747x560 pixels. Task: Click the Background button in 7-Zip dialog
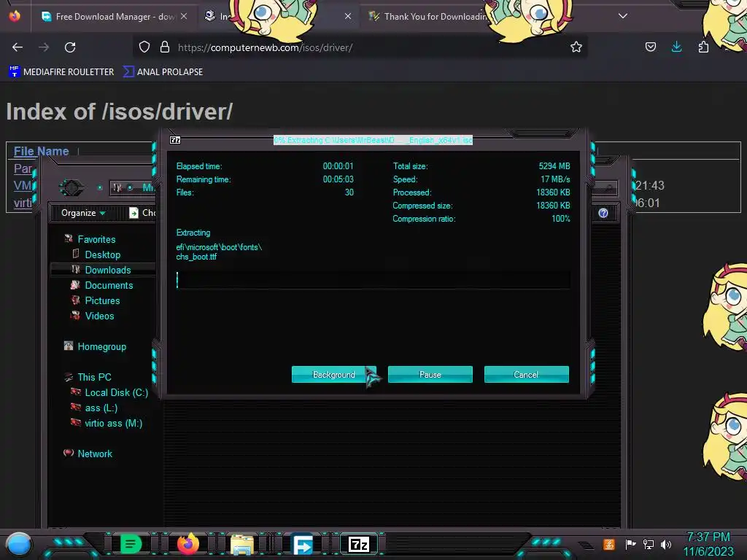tap(334, 374)
